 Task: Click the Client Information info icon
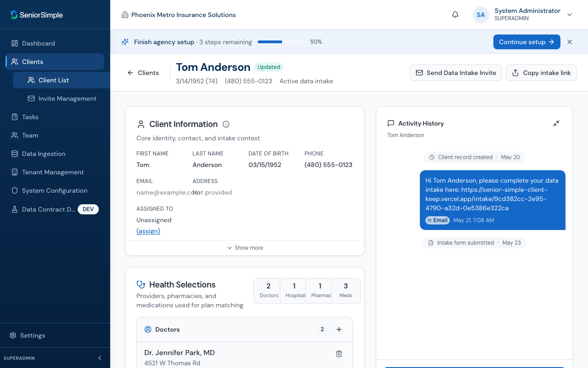point(226,124)
